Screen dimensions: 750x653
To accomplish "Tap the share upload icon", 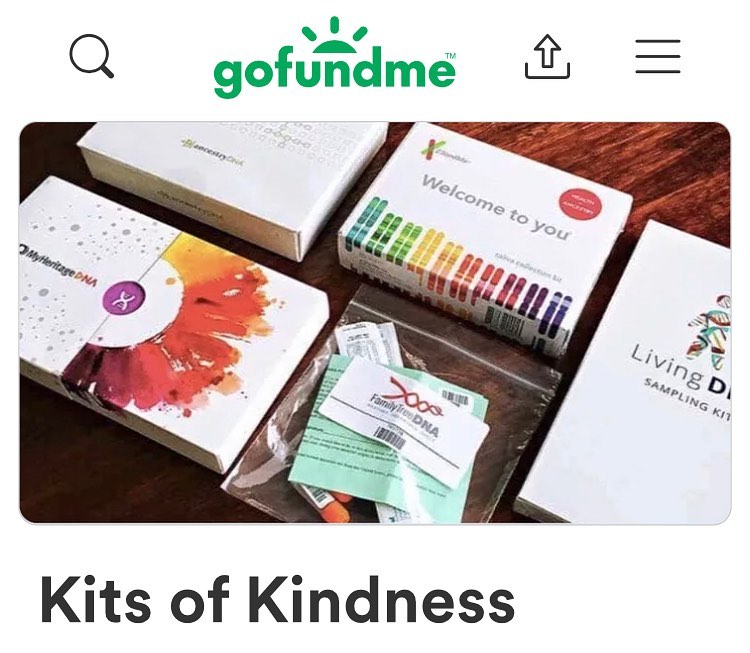I will [547, 56].
